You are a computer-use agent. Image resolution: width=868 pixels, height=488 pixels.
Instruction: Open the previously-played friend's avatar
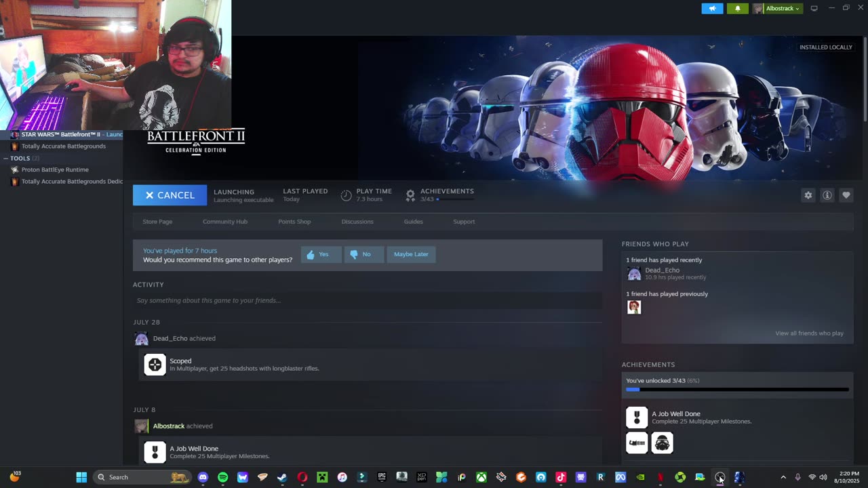pyautogui.click(x=634, y=307)
